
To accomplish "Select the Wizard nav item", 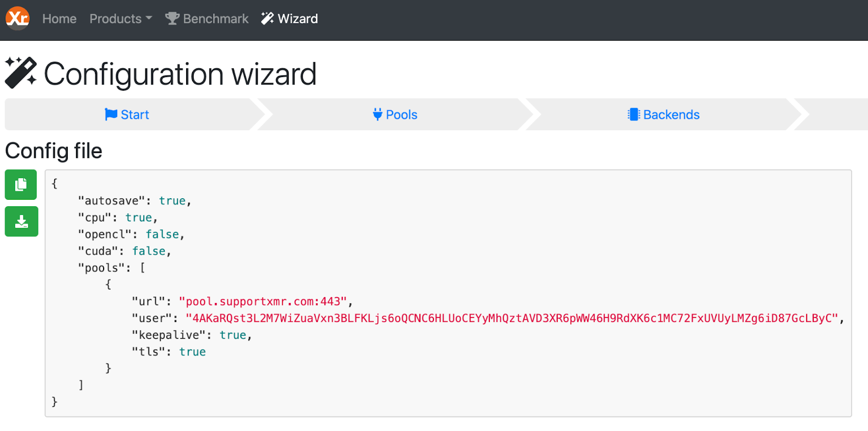I will coord(289,18).
